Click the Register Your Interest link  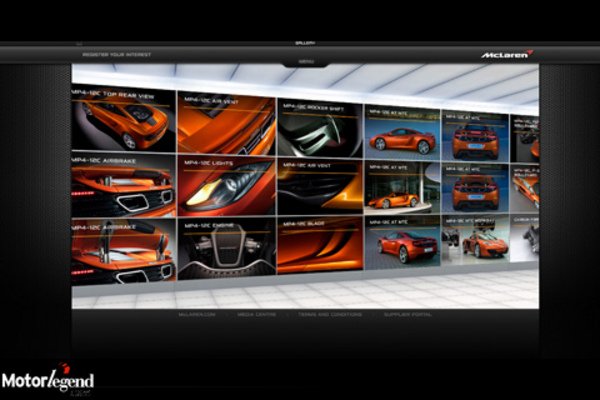coord(117,55)
